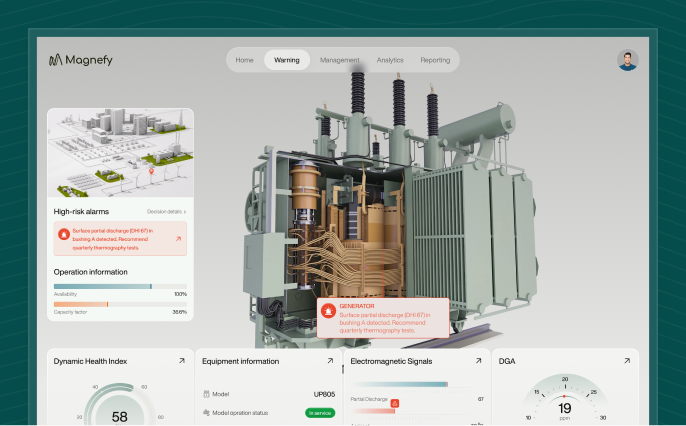Expand the DGA card
Viewport: 686px width, 426px height.
point(626,361)
